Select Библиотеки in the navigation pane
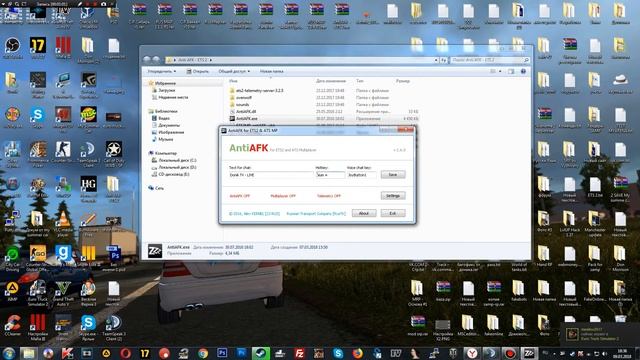 click(163, 111)
